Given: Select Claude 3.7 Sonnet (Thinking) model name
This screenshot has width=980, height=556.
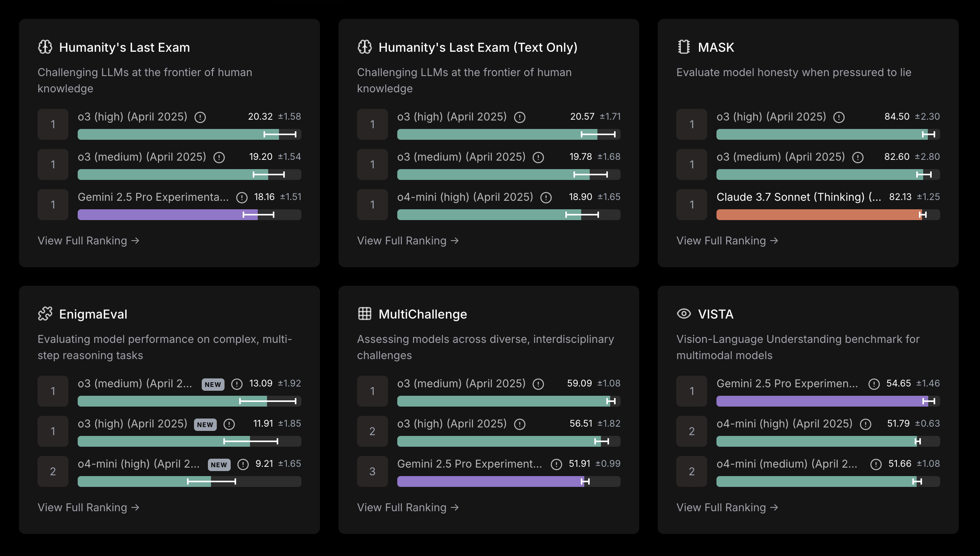Looking at the screenshot, I should pos(799,197).
